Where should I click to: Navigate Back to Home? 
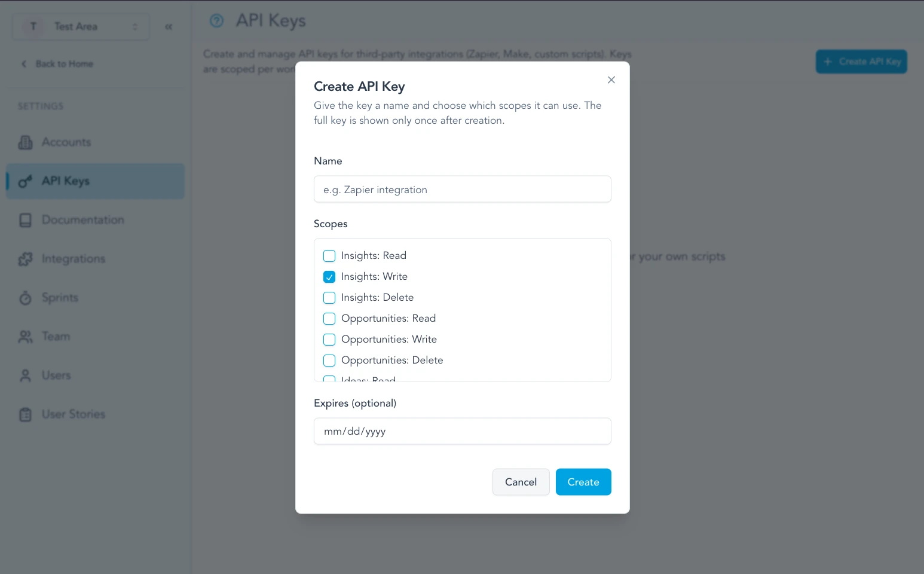click(x=63, y=64)
